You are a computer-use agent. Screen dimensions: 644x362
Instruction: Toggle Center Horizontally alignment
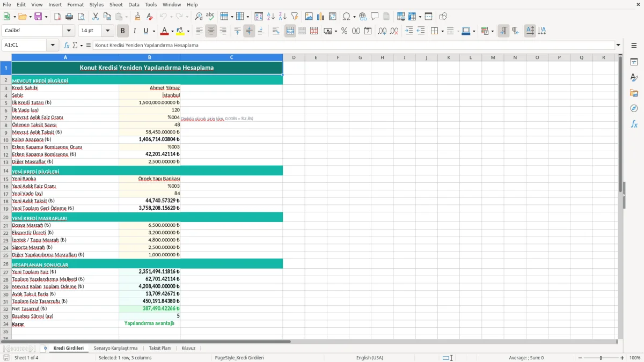(x=211, y=31)
